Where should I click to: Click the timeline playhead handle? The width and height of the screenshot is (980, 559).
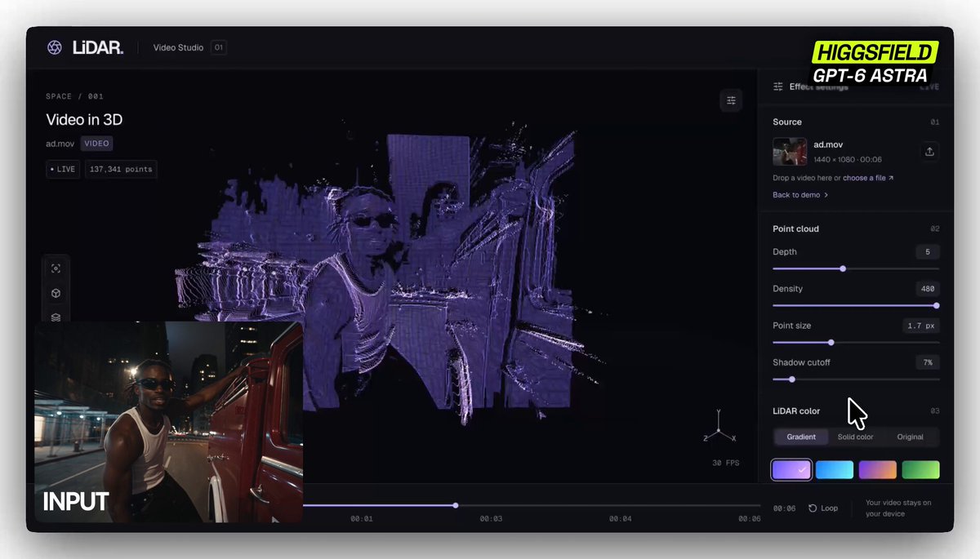pos(456,505)
